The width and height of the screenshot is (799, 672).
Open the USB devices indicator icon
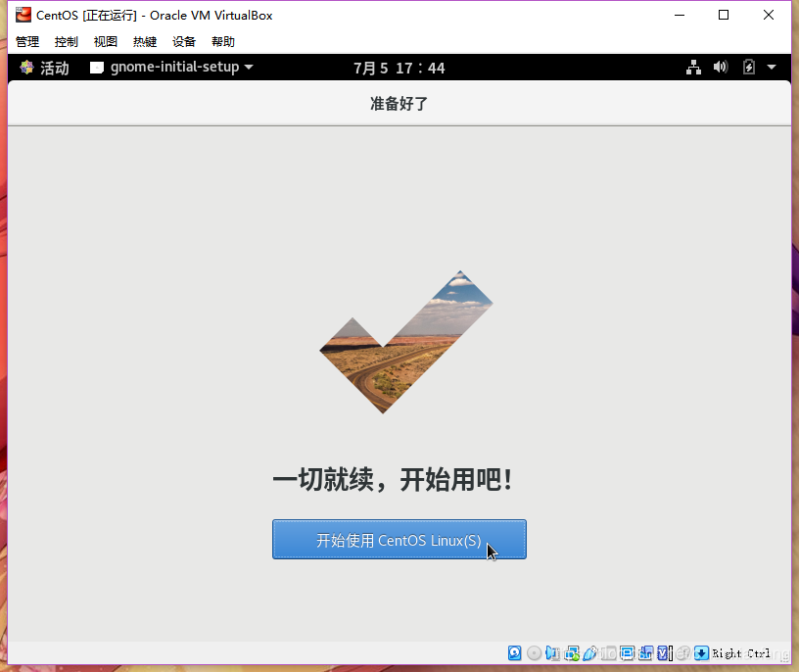coord(590,653)
